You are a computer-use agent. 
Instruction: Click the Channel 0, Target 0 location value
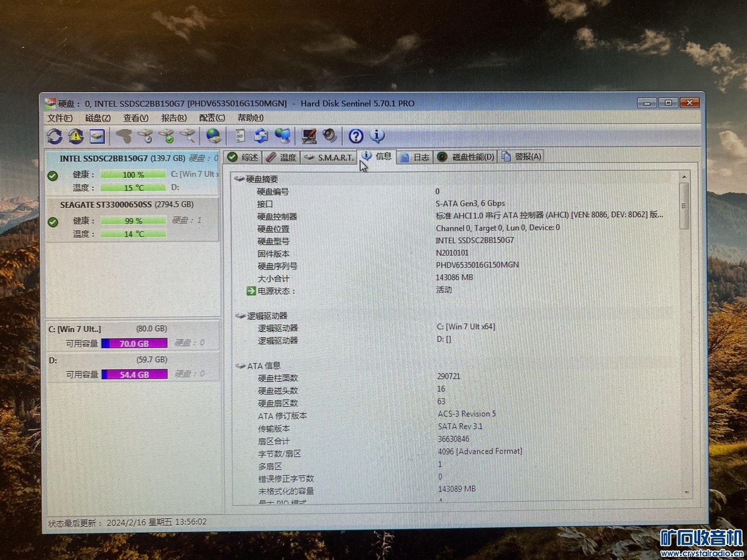point(497,228)
